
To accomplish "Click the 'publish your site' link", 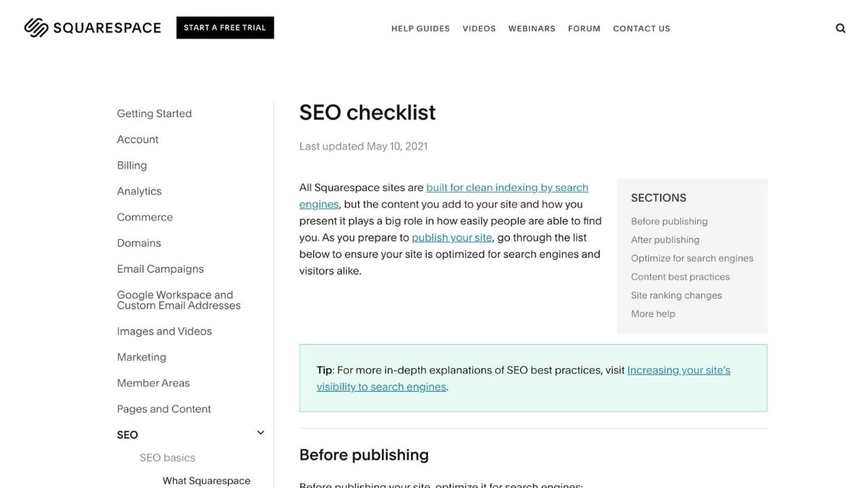I will pyautogui.click(x=451, y=236).
